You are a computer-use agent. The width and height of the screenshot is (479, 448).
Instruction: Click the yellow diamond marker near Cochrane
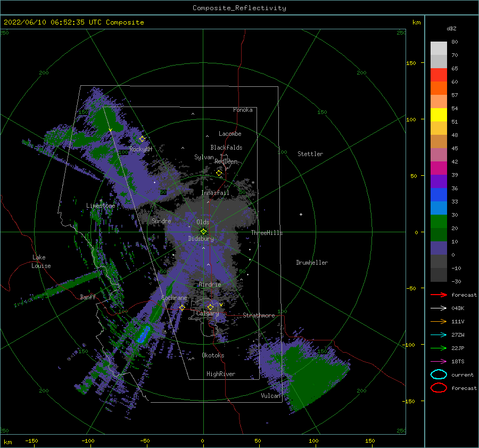click(x=182, y=307)
